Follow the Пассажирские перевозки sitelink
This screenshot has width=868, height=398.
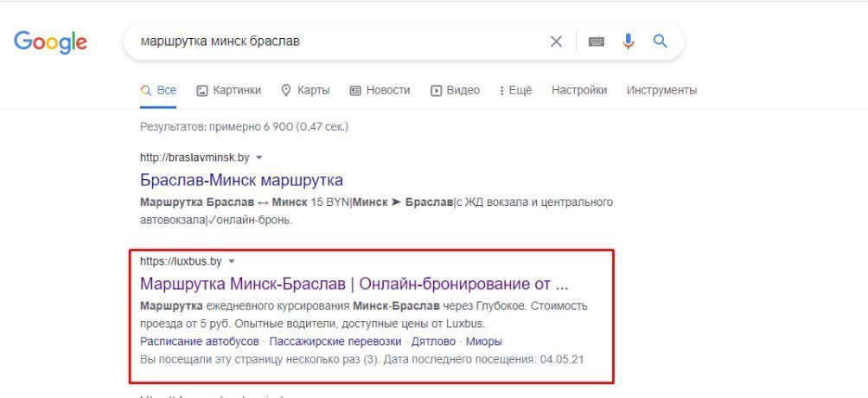(335, 342)
